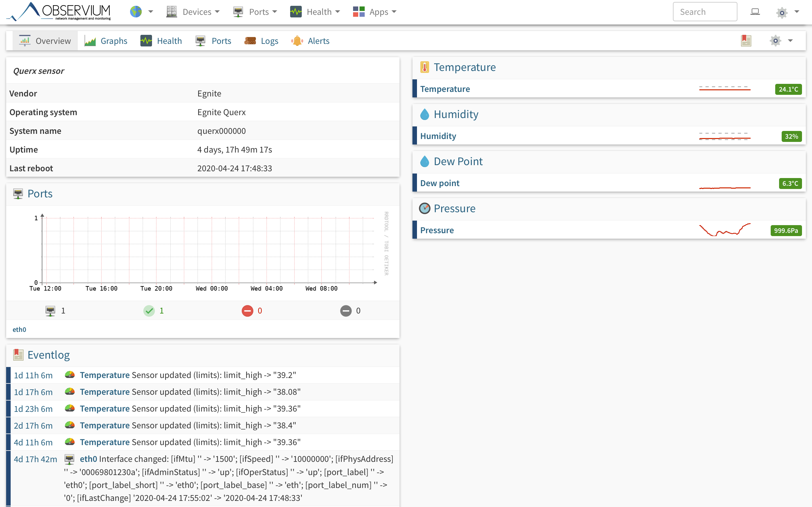Click the Logs tab stacked-logs icon
Screen dimensions: 812x507
pyautogui.click(x=250, y=41)
